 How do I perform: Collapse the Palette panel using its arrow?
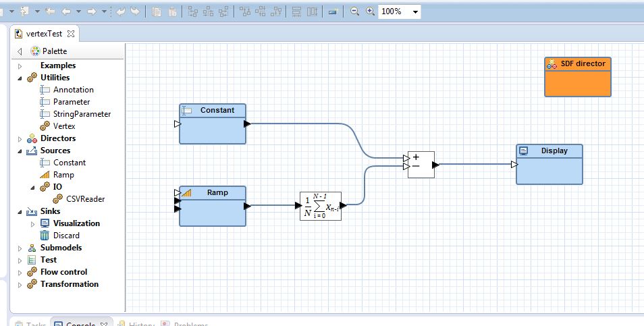click(x=20, y=51)
